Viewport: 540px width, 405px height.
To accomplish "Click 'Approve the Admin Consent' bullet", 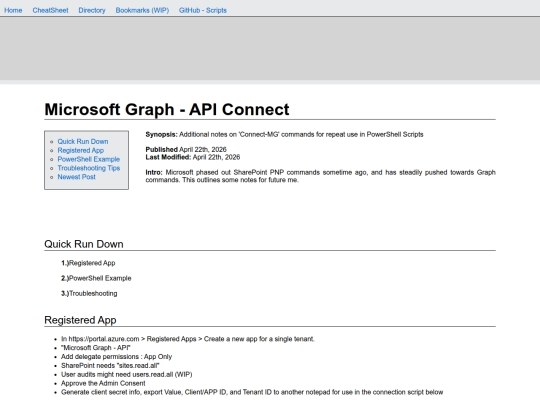I will point(103,383).
